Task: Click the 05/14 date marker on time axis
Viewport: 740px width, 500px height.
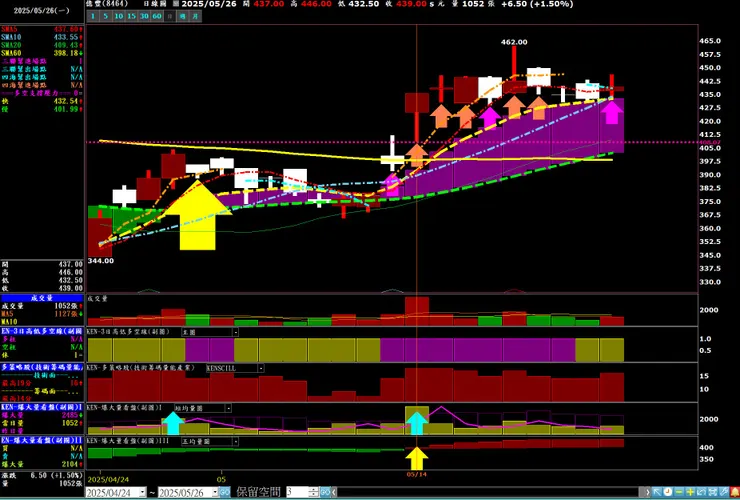Action: coord(416,475)
